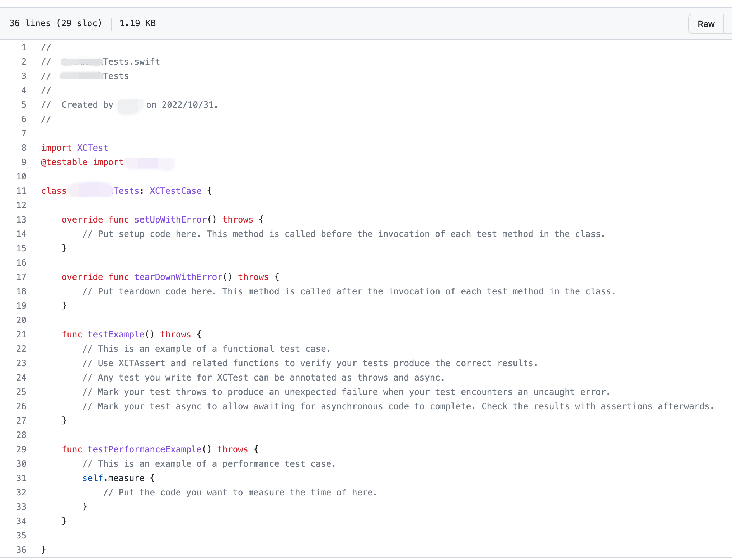Click the testPerformanceExample function name
The image size is (732, 560).
point(145,449)
